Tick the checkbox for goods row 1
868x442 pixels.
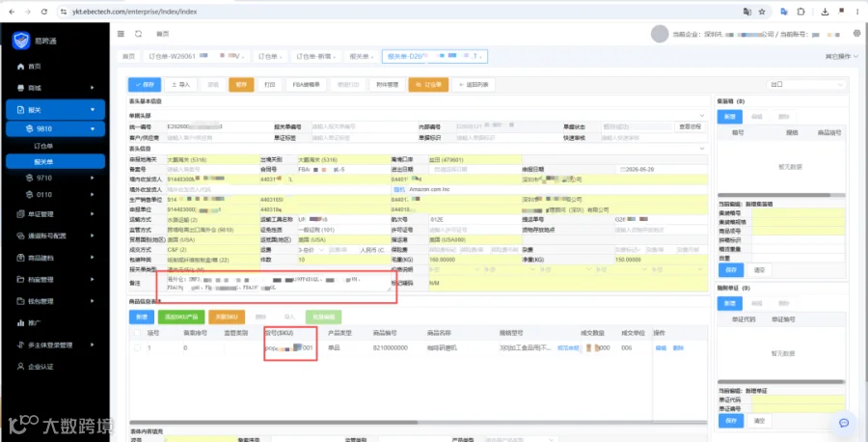coord(137,347)
